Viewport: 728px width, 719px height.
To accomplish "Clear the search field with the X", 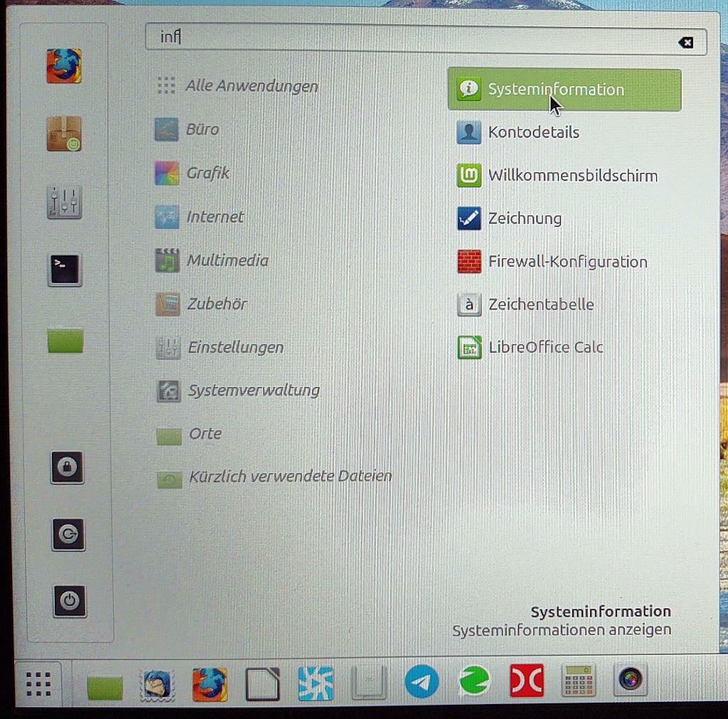I will [x=685, y=43].
